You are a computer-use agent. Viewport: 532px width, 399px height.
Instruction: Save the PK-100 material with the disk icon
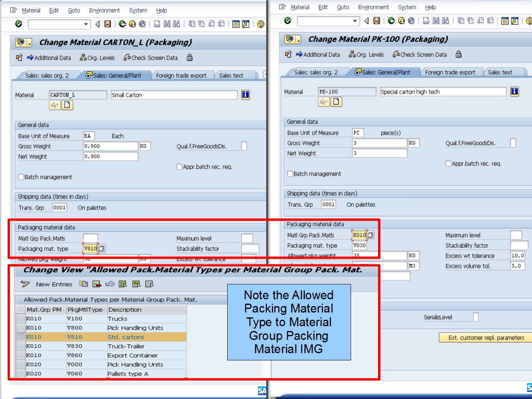(376, 21)
